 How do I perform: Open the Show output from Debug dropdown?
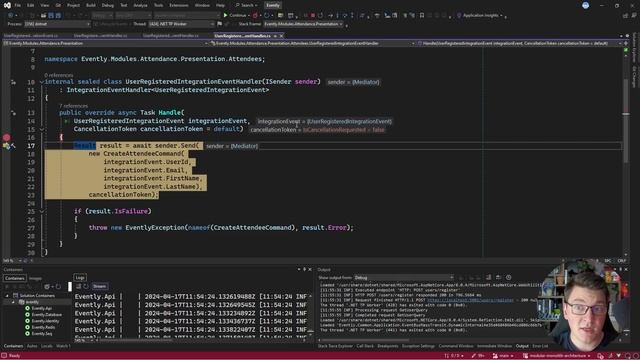(404, 278)
